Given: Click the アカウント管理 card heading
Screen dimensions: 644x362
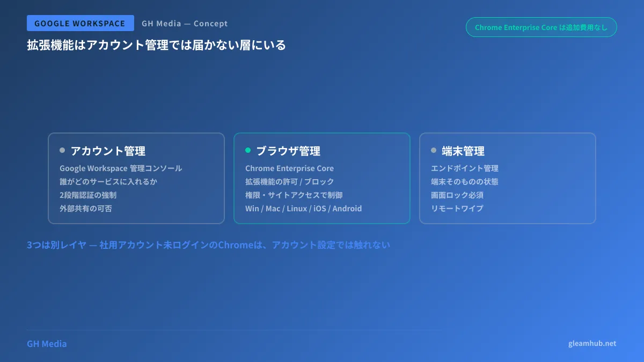Looking at the screenshot, I should click(x=108, y=151).
